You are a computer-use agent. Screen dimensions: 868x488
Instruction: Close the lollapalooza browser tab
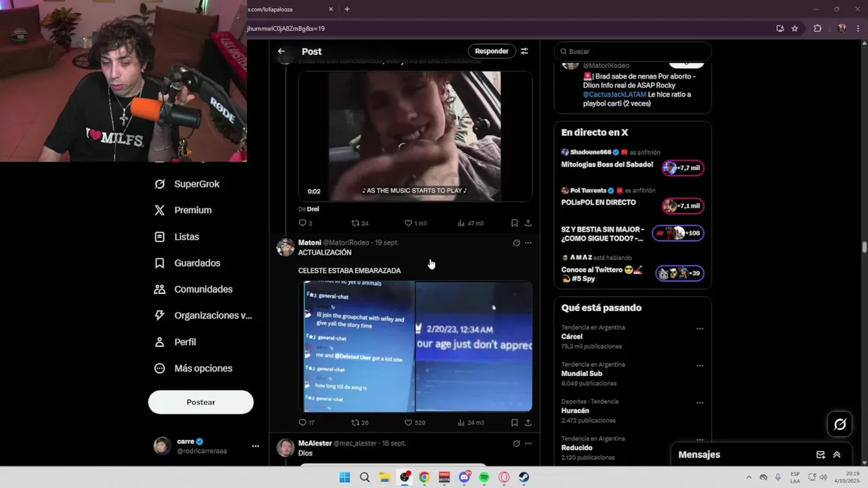click(x=331, y=9)
